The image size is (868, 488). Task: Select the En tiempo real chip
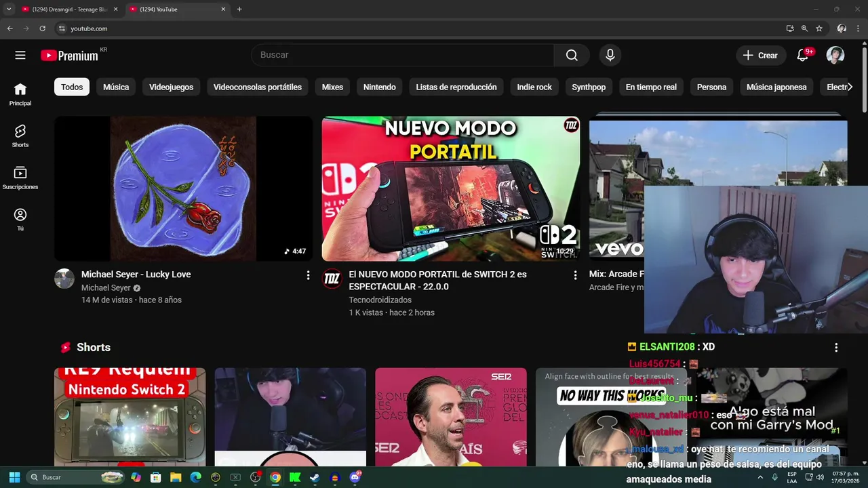pos(651,87)
